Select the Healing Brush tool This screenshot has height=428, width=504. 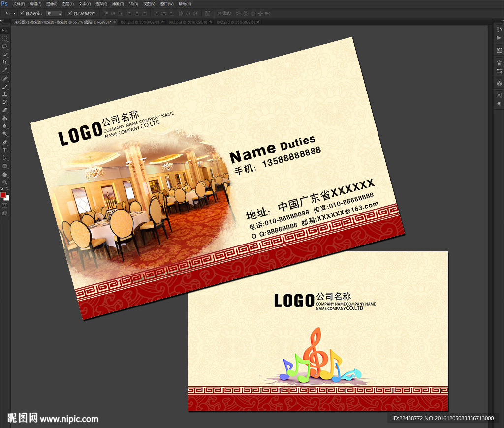(x=5, y=79)
